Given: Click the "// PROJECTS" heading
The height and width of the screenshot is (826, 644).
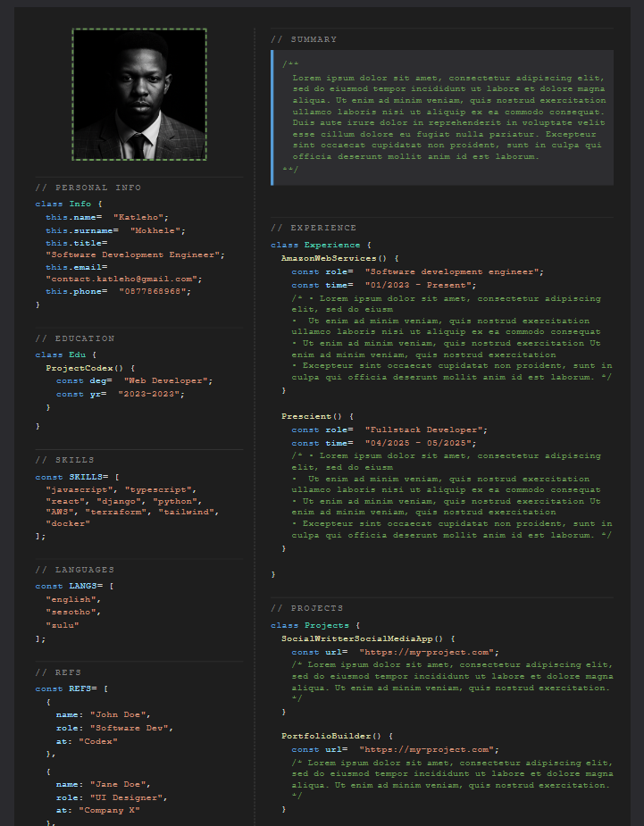Looking at the screenshot, I should click(307, 608).
